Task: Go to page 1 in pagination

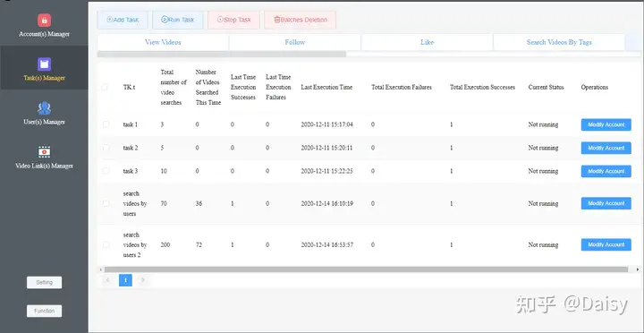Action: (126, 280)
